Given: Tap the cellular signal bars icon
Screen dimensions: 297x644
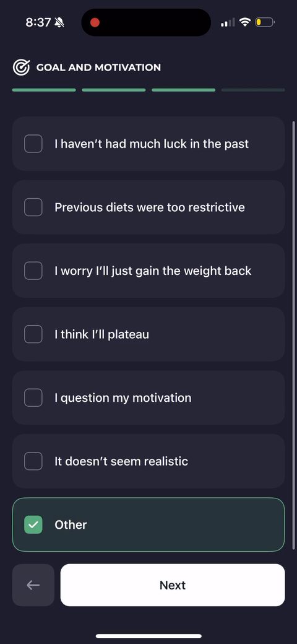Looking at the screenshot, I should pos(228,22).
